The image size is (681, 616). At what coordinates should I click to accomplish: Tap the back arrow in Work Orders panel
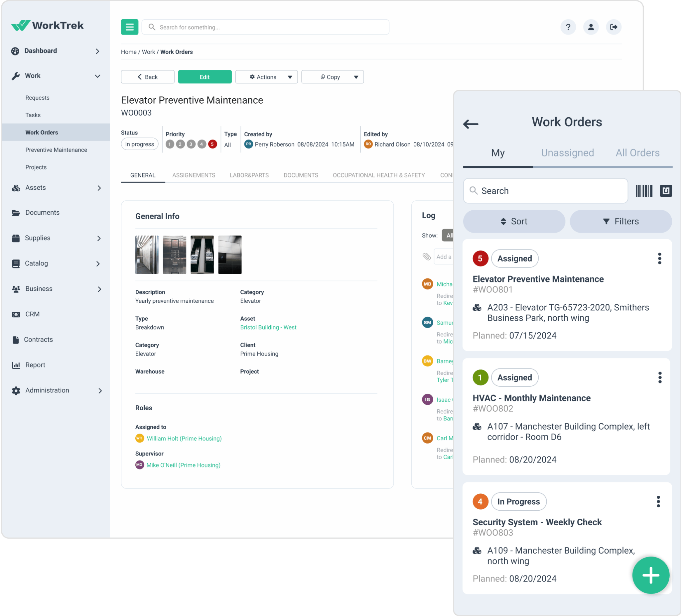pos(470,124)
